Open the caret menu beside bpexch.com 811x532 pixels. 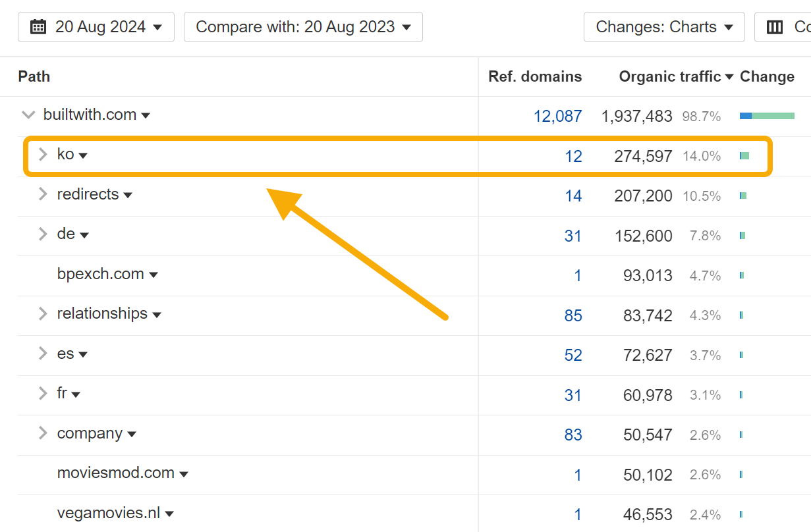tap(153, 275)
